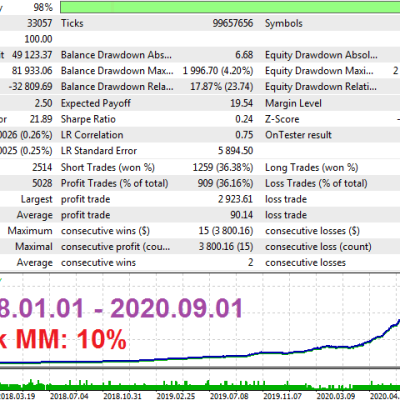This screenshot has width=400, height=400.
Task: Select the 3 800.16 (15) value
Action: [x=226, y=247]
